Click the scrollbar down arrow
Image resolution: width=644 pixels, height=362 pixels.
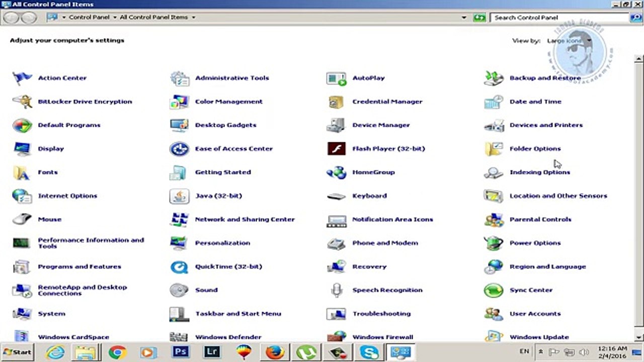(639, 337)
